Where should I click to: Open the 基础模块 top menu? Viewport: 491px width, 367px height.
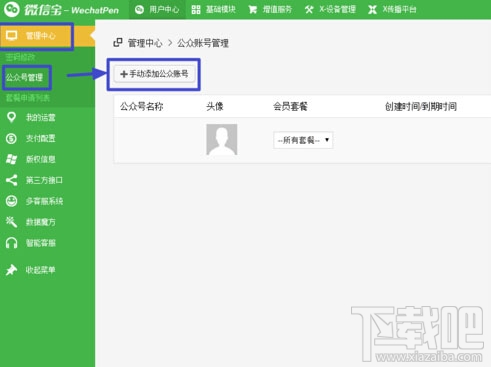(x=214, y=9)
